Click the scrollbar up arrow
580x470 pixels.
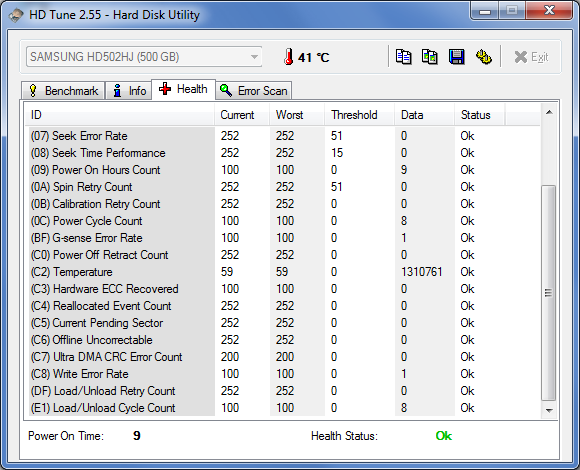pos(549,112)
